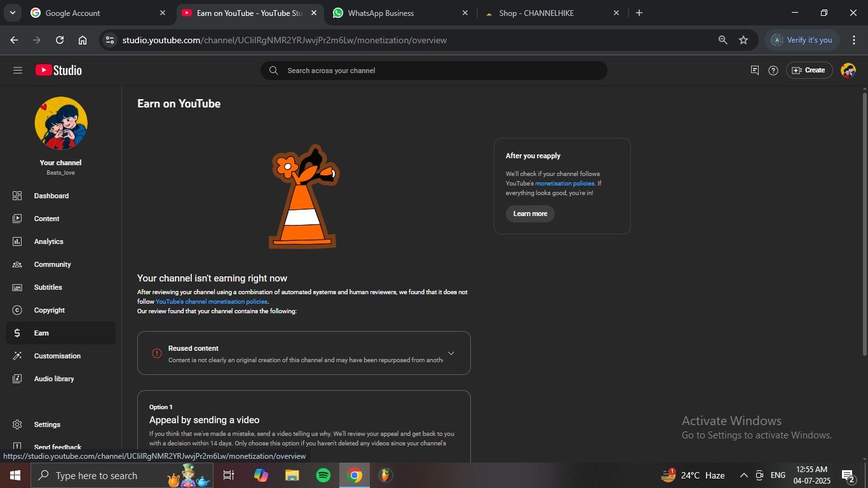Bookmark this page with the star

[x=743, y=40]
